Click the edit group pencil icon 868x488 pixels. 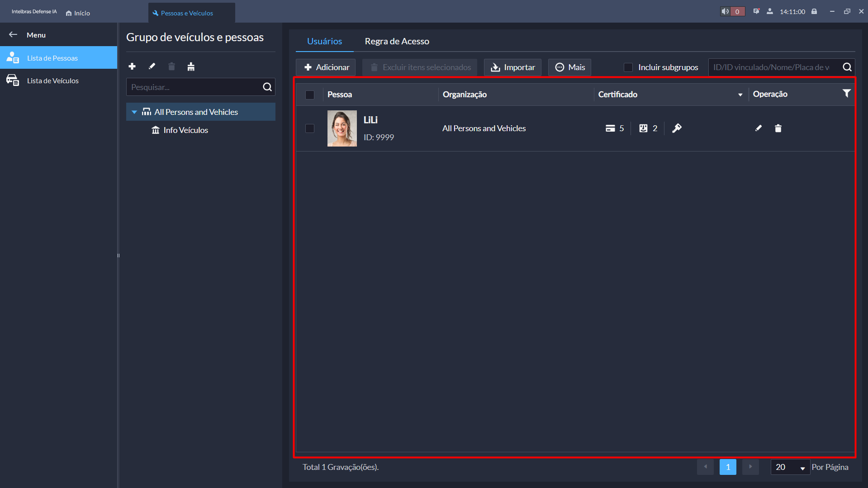click(152, 66)
